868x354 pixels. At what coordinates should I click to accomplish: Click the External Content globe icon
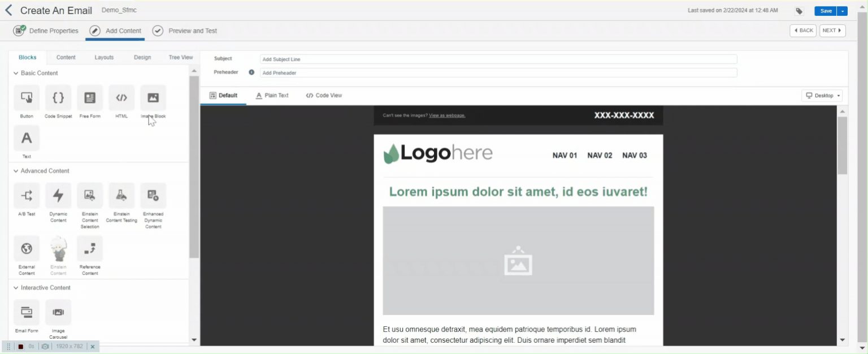[x=27, y=248]
